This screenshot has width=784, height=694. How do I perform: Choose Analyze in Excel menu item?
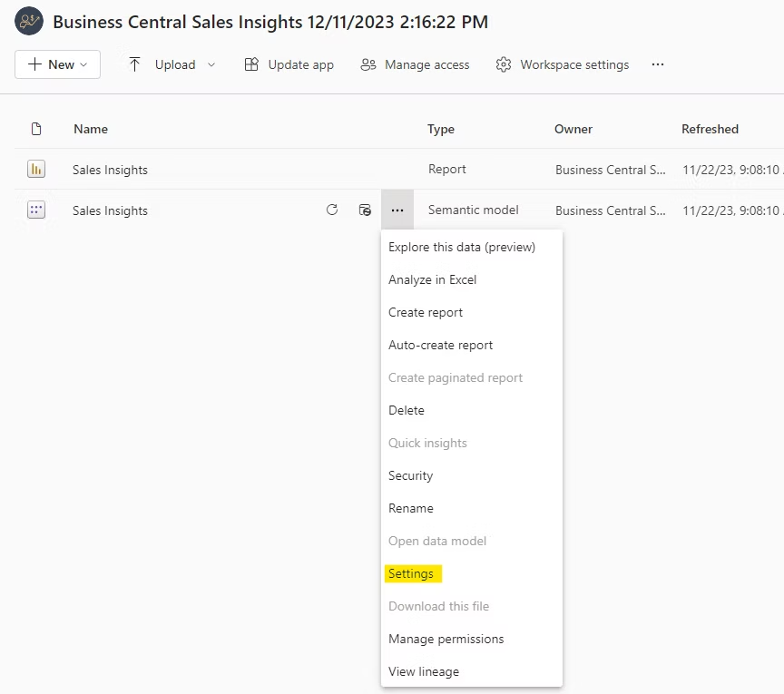(x=432, y=280)
